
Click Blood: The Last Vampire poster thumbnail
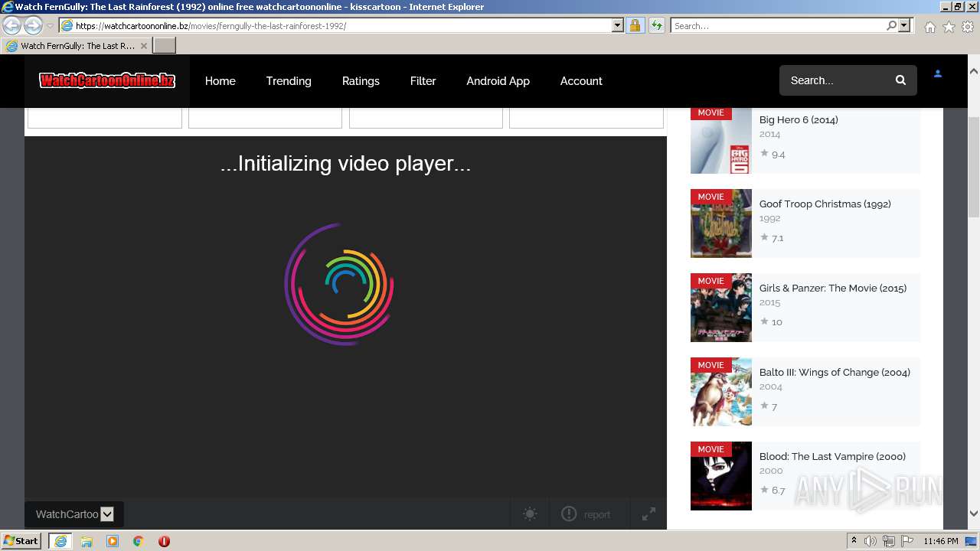tap(721, 476)
